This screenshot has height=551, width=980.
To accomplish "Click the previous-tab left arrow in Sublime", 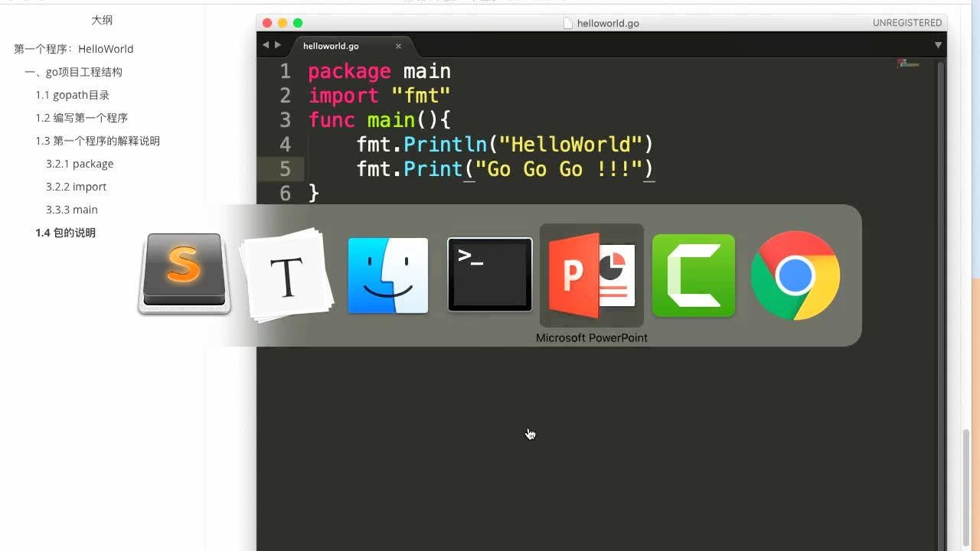I will [266, 45].
